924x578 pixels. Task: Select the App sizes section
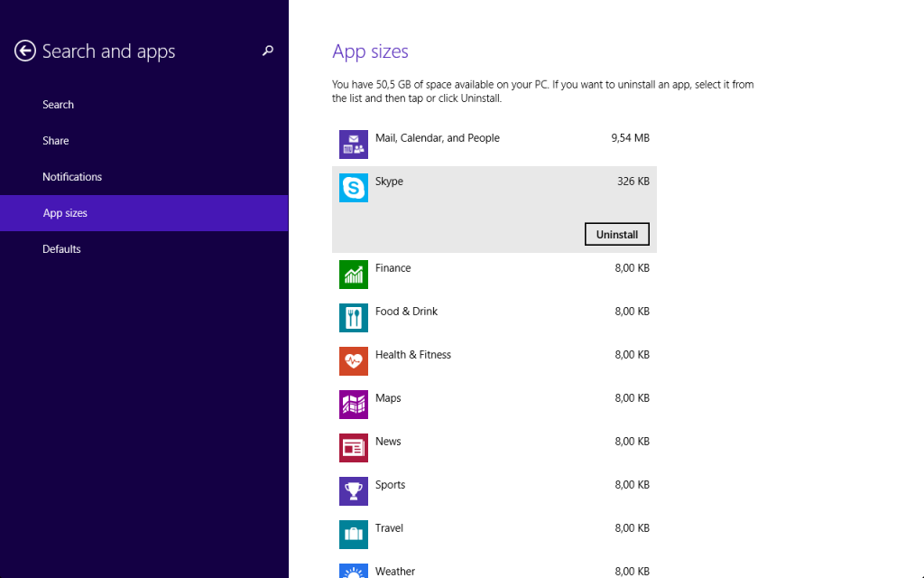point(143,213)
